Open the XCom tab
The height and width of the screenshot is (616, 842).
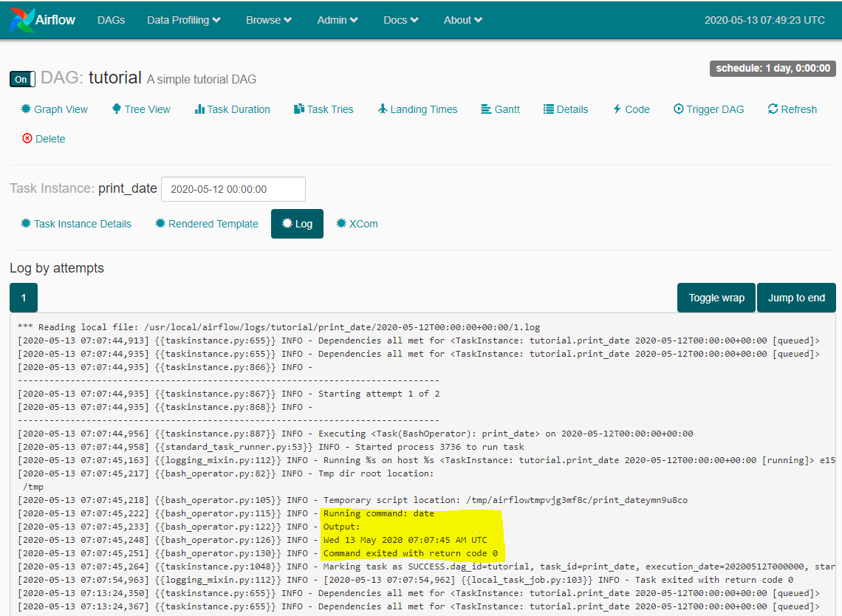tap(357, 223)
